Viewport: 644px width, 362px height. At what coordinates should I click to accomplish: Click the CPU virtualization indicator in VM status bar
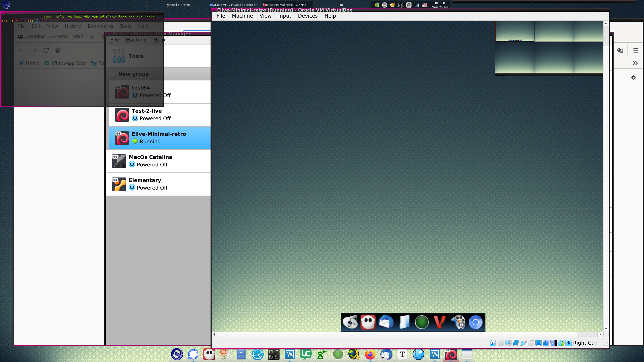[x=553, y=343]
